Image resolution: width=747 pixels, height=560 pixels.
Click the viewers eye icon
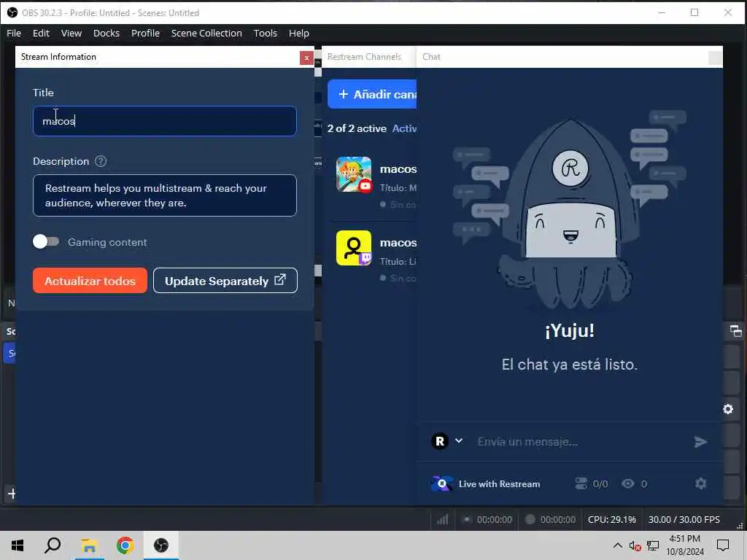tap(628, 484)
